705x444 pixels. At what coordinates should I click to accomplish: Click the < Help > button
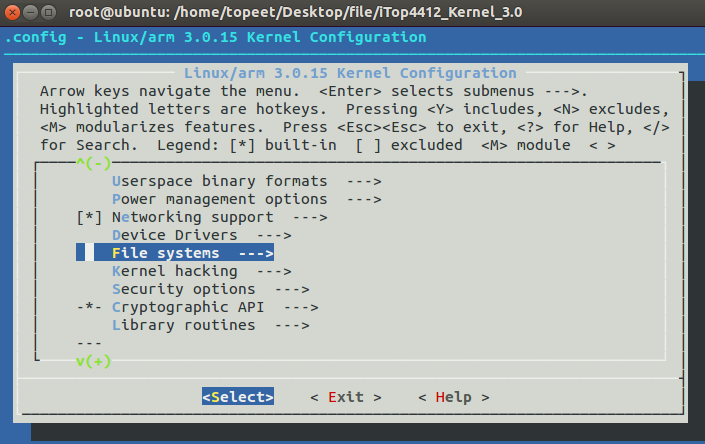(x=454, y=397)
